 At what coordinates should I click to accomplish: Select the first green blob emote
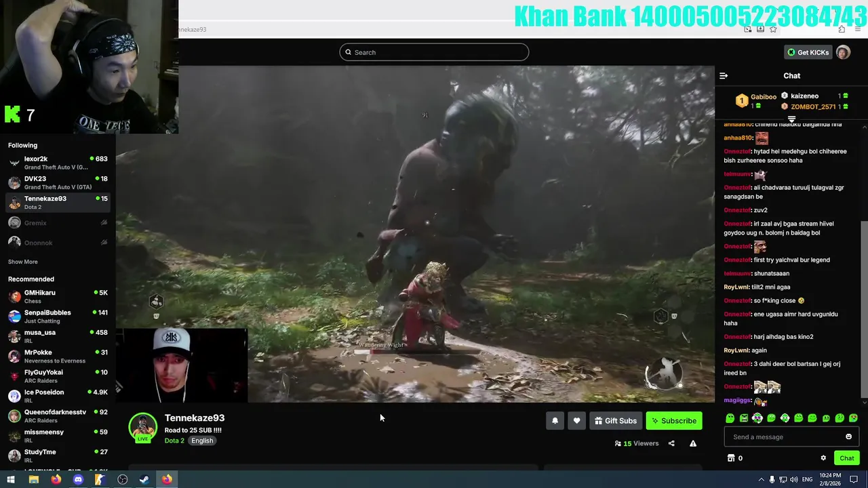click(x=730, y=418)
